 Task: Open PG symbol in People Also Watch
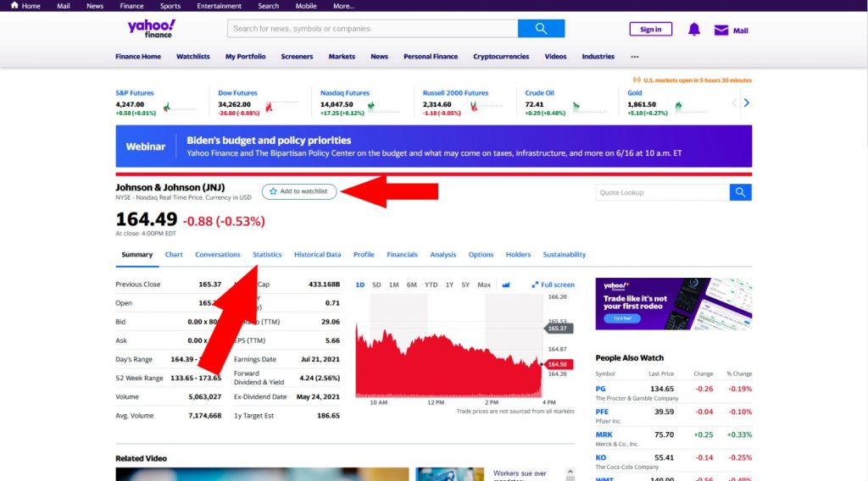pos(601,389)
